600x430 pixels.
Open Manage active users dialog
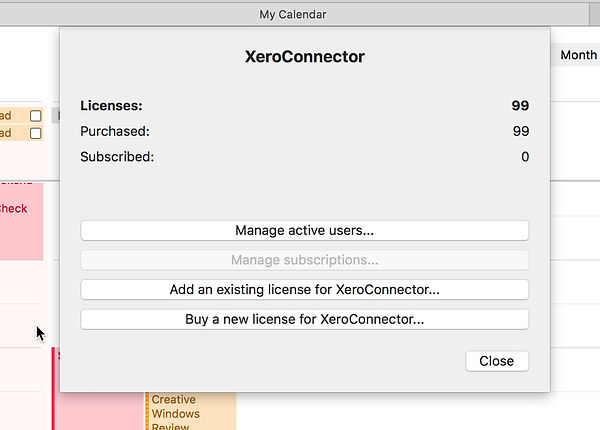coord(305,230)
